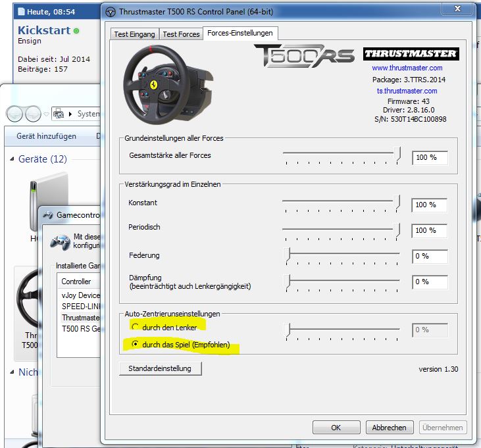The width and height of the screenshot is (481, 448).
Task: Adjust the Konstant force slider
Action: click(x=397, y=202)
